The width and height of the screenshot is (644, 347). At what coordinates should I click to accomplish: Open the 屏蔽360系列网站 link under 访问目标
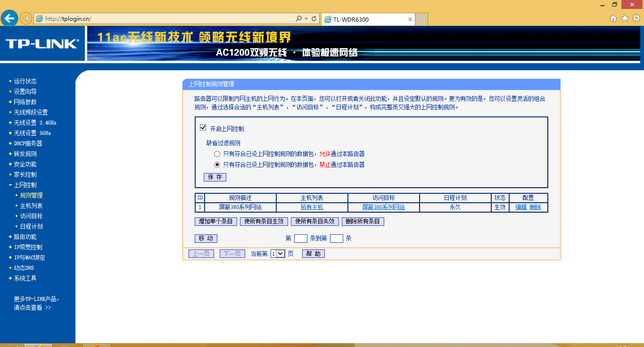click(x=383, y=207)
